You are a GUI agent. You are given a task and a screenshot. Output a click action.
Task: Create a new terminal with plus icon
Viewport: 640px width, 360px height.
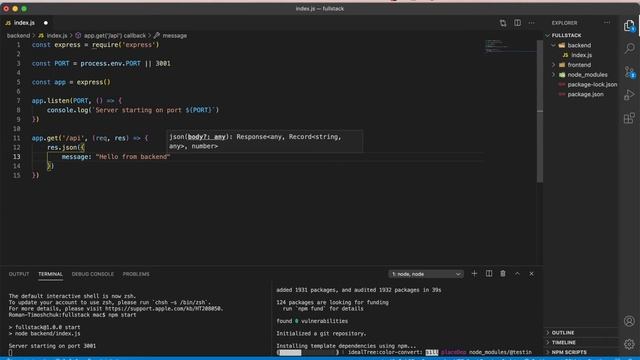(x=474, y=274)
